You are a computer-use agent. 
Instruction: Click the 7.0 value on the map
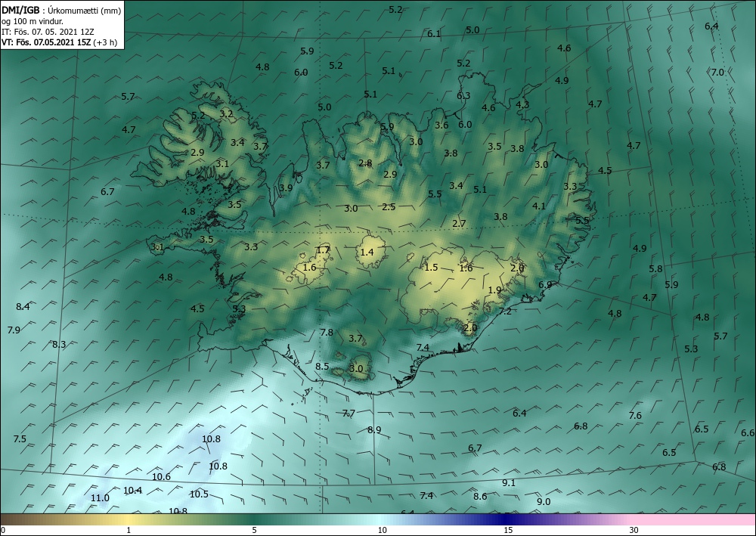717,73
